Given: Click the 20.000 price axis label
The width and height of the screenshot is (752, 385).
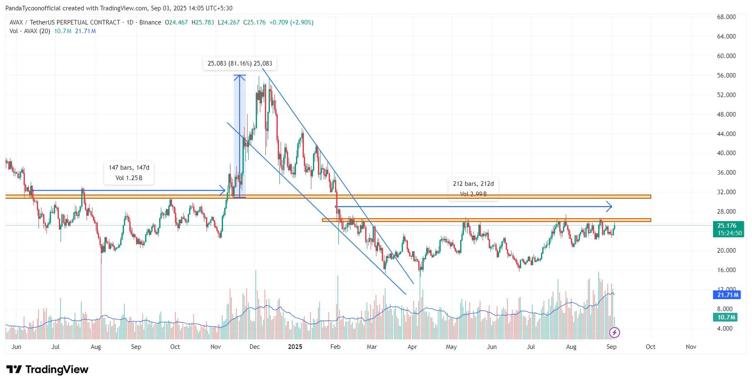Looking at the screenshot, I should tap(726, 250).
